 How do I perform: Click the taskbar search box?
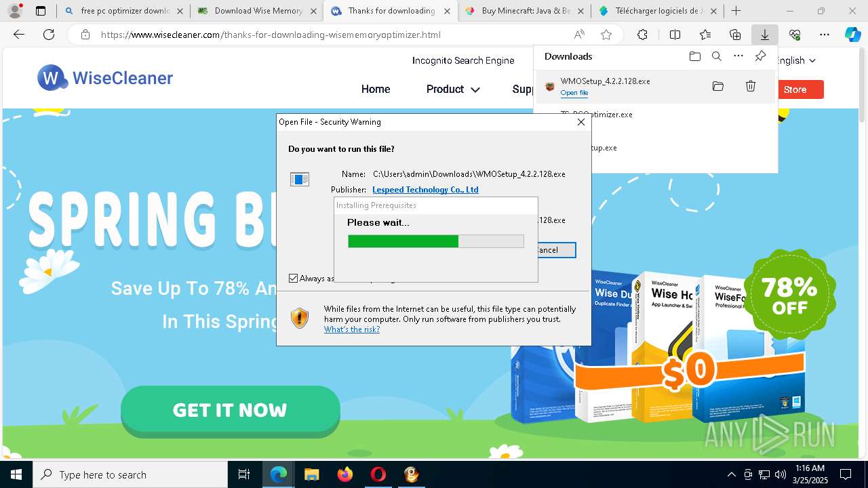coord(130,474)
